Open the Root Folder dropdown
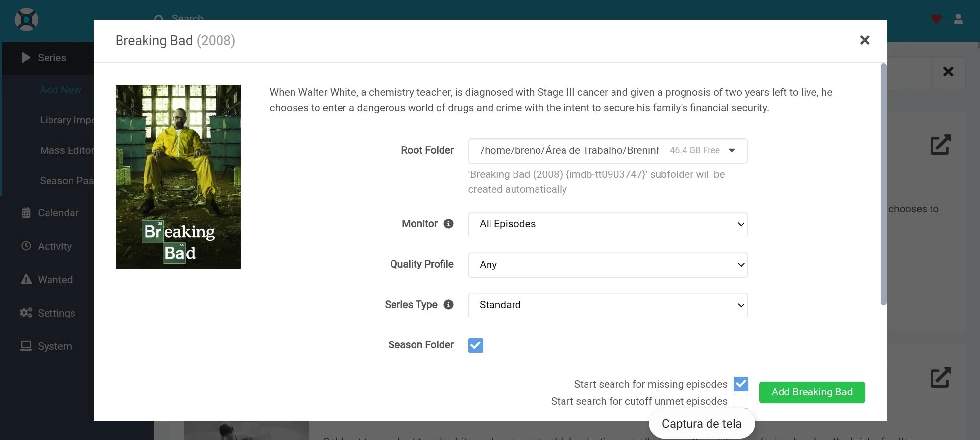 point(608,151)
